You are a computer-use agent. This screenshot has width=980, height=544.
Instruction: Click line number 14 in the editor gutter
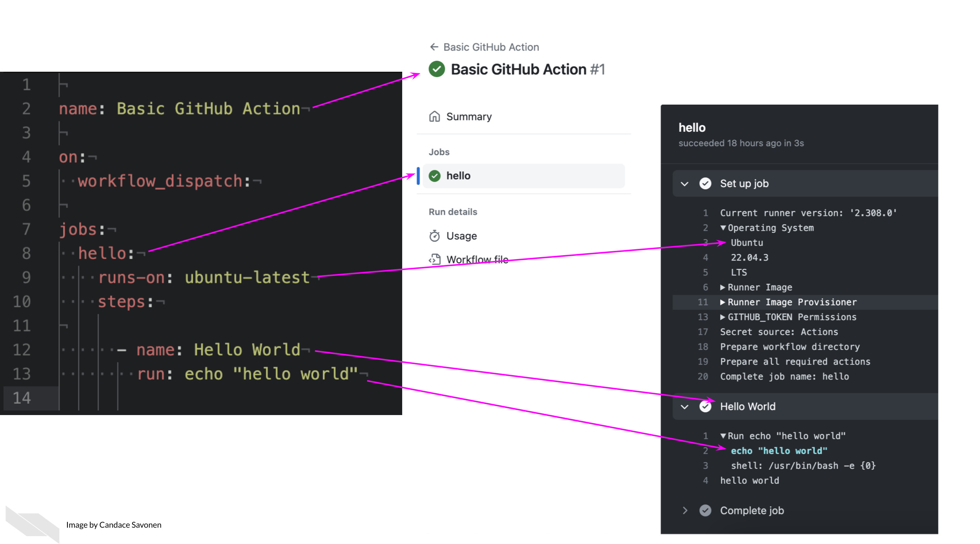[x=22, y=398]
